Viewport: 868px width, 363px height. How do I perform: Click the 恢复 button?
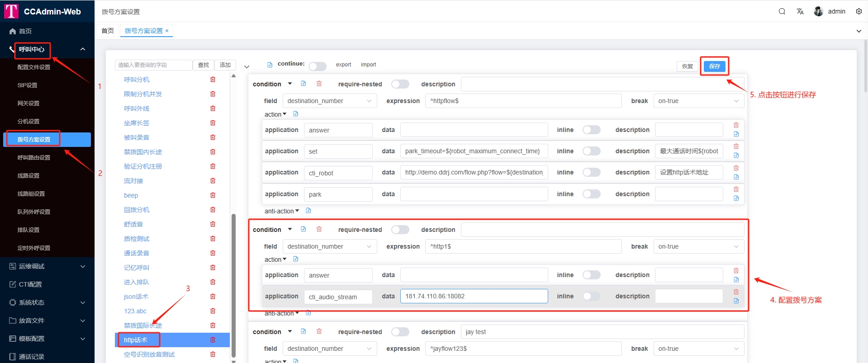pyautogui.click(x=687, y=66)
